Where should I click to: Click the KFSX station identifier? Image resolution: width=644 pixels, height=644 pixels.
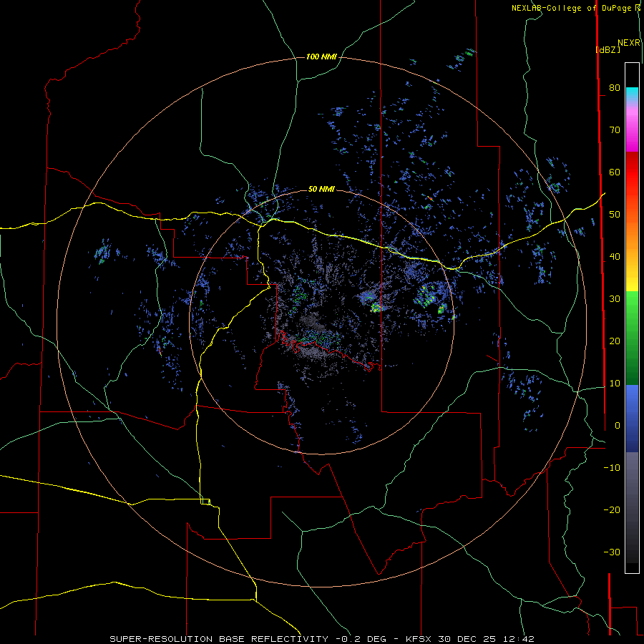click(x=419, y=639)
